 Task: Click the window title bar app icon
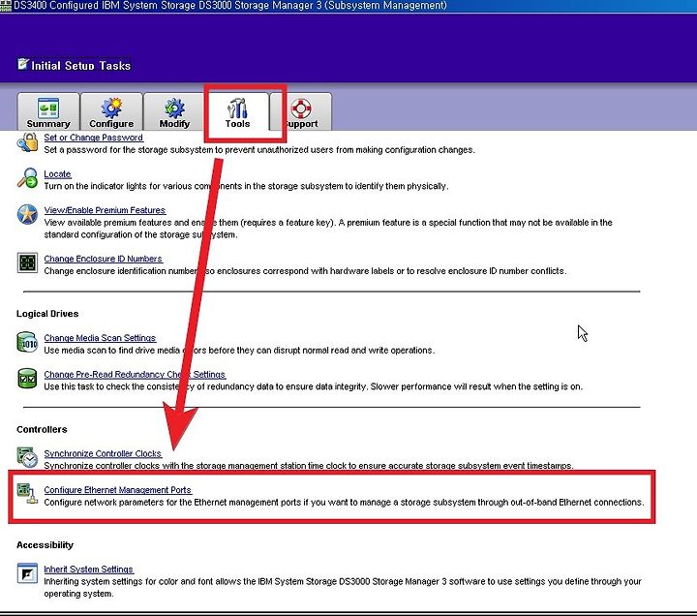(6, 6)
